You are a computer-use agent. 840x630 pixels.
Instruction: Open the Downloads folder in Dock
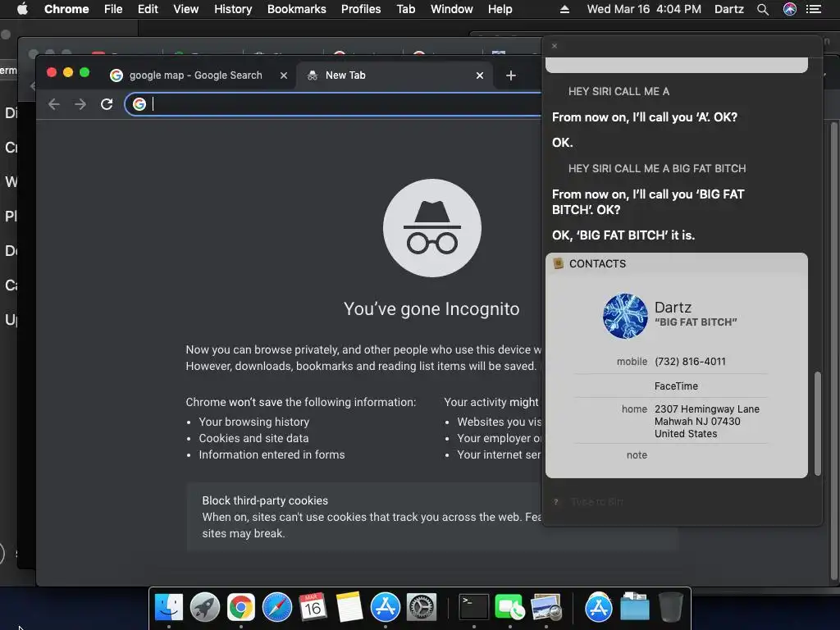634,607
